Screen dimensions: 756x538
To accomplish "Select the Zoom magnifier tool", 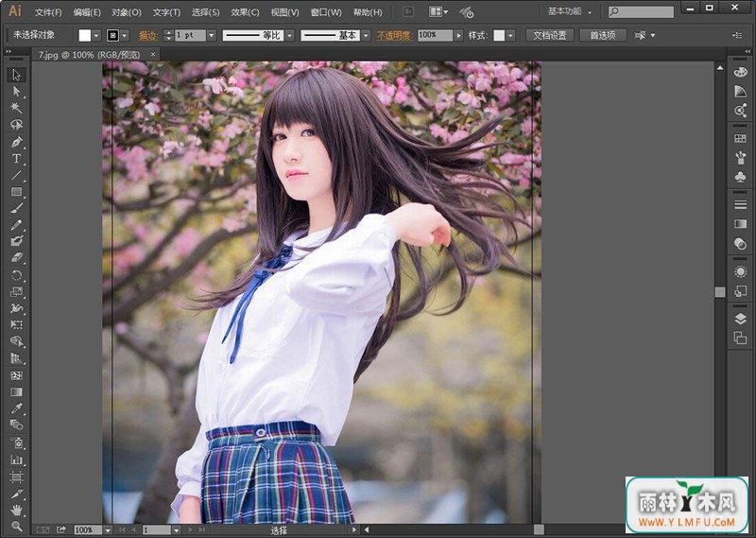I will [x=16, y=527].
